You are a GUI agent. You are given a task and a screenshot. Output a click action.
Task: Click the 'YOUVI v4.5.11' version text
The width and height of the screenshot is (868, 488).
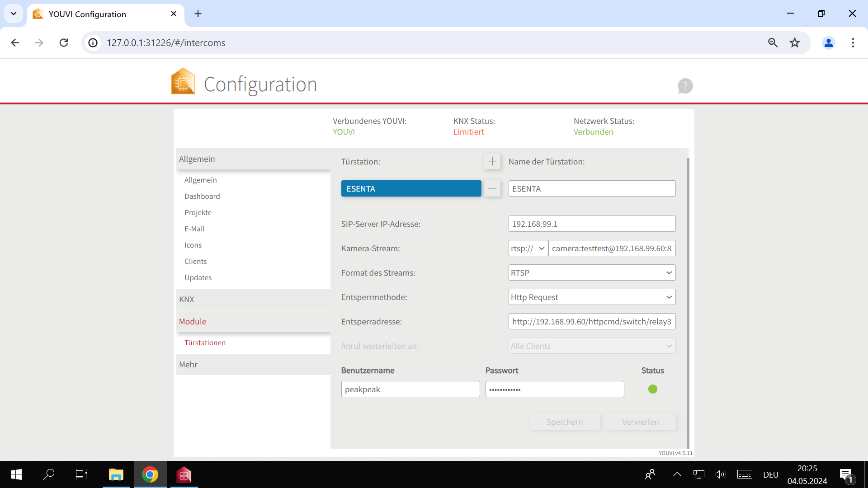coord(675,453)
